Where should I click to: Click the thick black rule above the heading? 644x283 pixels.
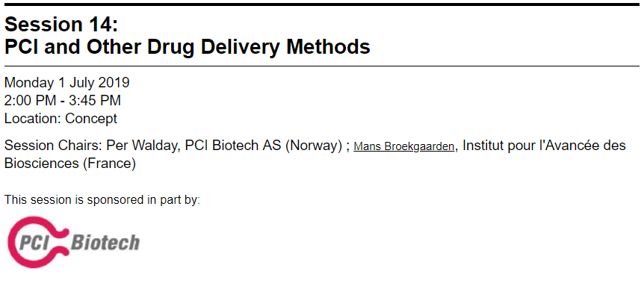click(322, 4)
